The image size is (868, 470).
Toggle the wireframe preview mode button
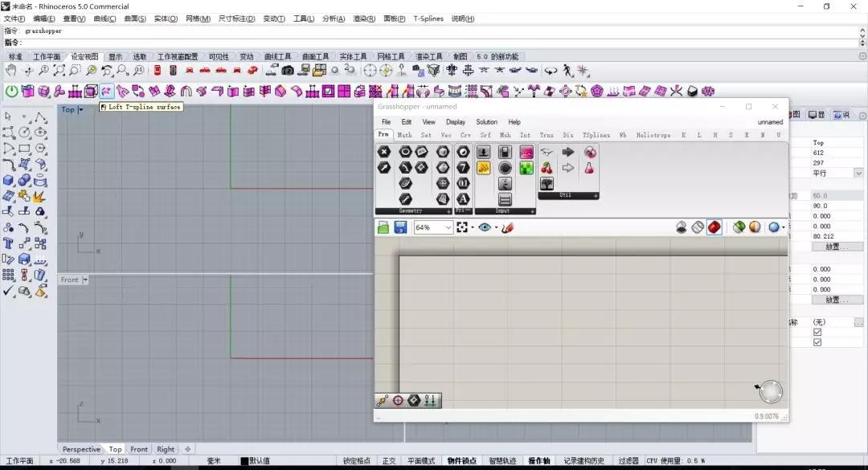698,227
